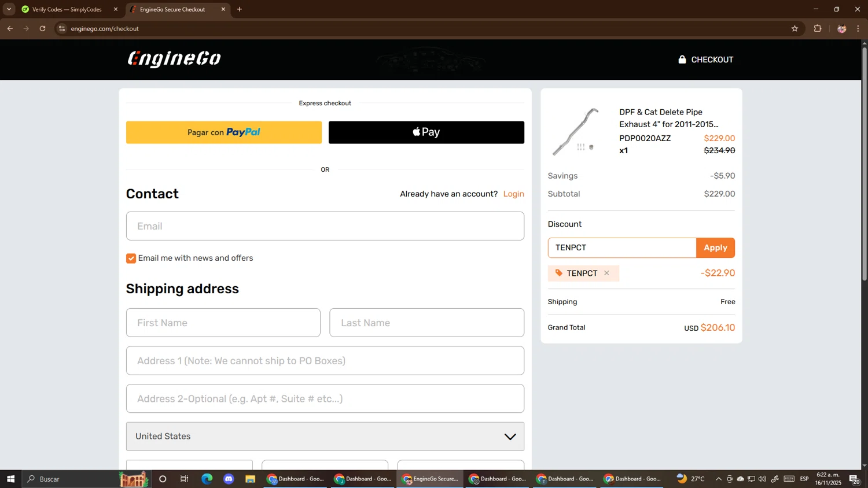Open the browser extensions menu
868x488 pixels.
click(x=818, y=28)
